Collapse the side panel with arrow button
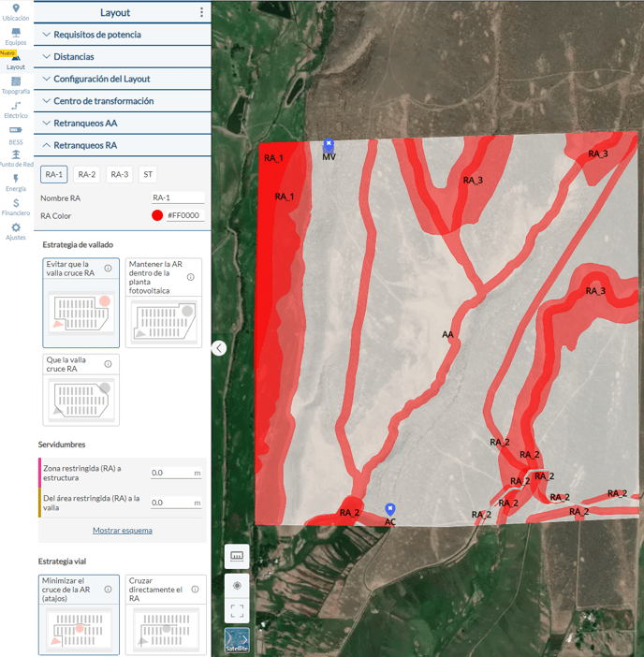 coord(219,348)
